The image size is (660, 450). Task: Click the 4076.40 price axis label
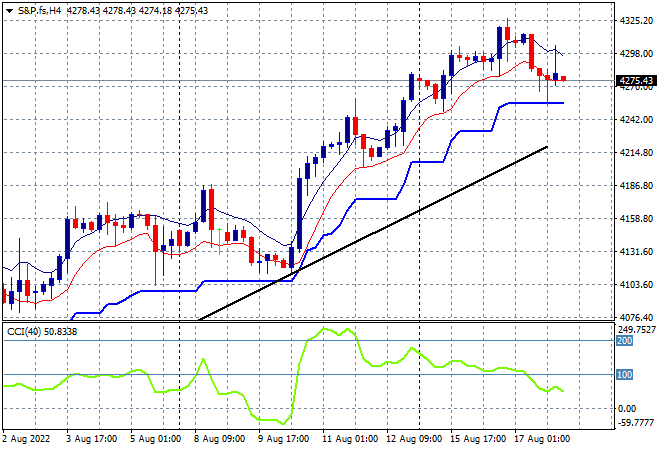(x=635, y=318)
